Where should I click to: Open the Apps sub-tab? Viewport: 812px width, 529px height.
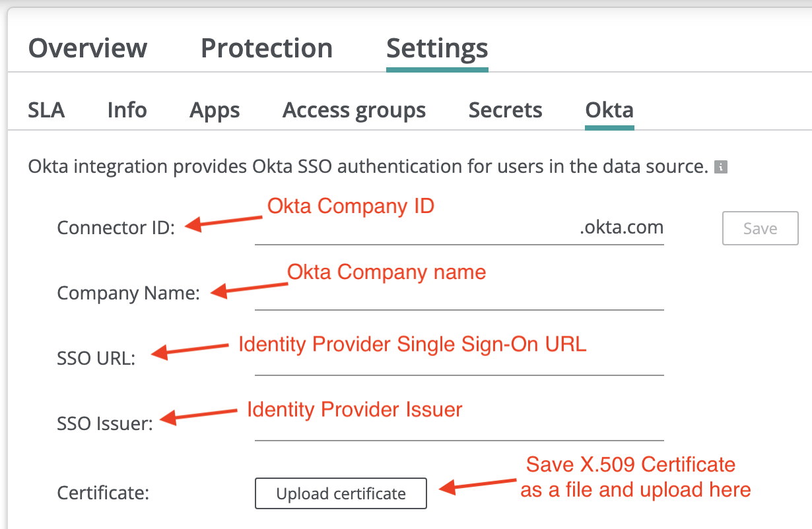coord(215,110)
